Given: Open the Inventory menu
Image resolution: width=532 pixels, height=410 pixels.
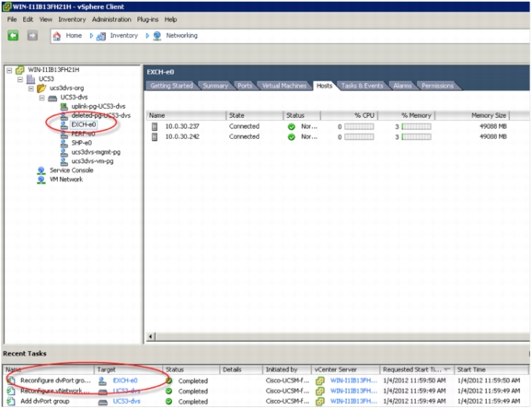Looking at the screenshot, I should [72, 19].
